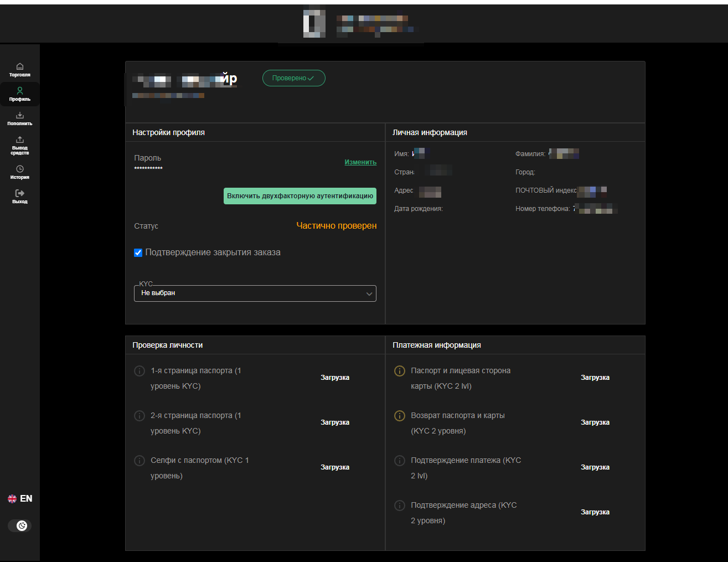Click info icon beside Селфи с паспортом
Screen dimensions: 728x562
(140, 461)
